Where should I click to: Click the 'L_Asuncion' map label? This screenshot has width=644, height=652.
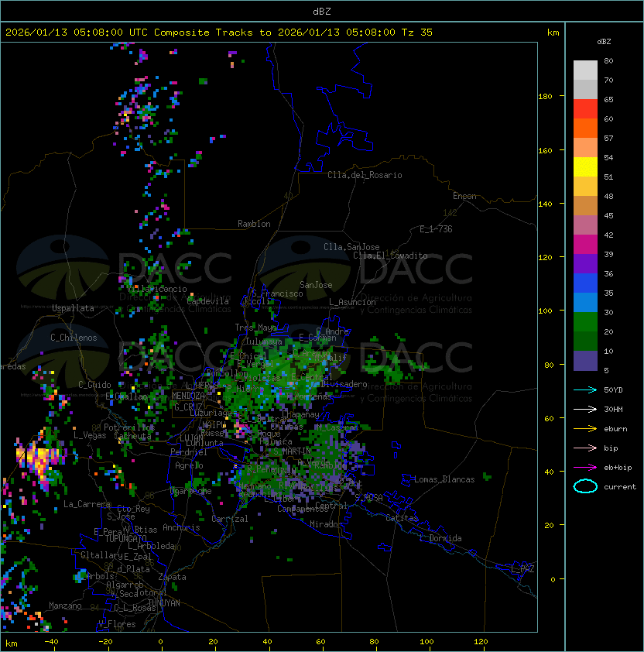[352, 302]
